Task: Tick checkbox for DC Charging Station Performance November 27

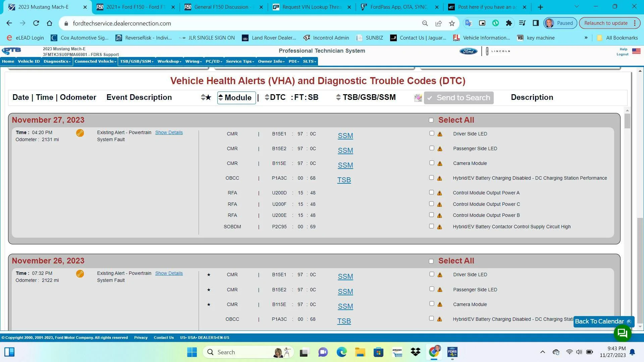Action: [x=431, y=178]
